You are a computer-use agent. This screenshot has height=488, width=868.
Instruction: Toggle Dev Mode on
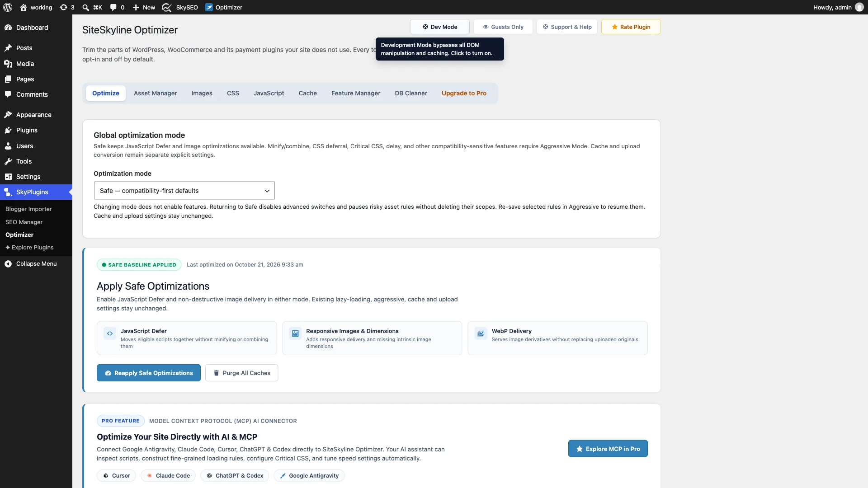point(439,27)
